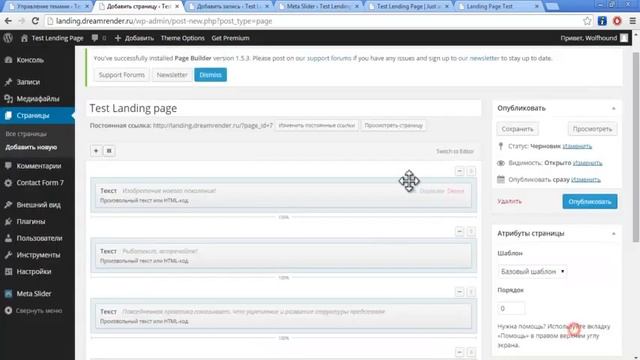Click the minus button above the first row
Image resolution: width=640 pixels, height=360 pixels.
(x=460, y=171)
